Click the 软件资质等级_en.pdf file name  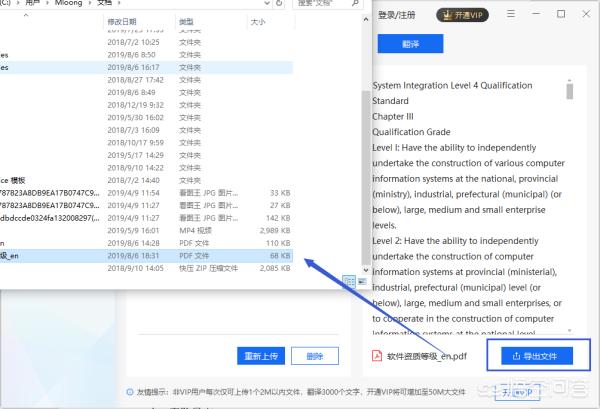427,356
